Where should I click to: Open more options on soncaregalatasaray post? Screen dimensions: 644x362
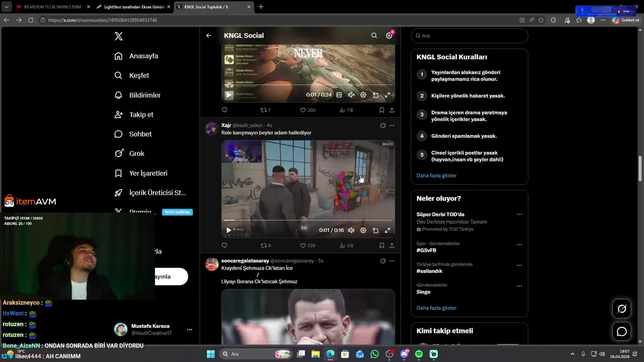(x=392, y=261)
